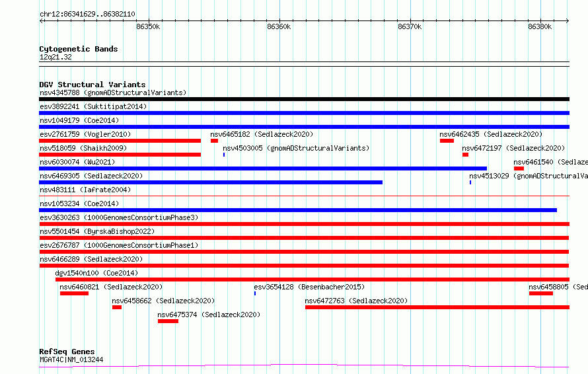Click the red nsv6472763 variant bar
The width and height of the screenshot is (588, 374).
(x=437, y=307)
